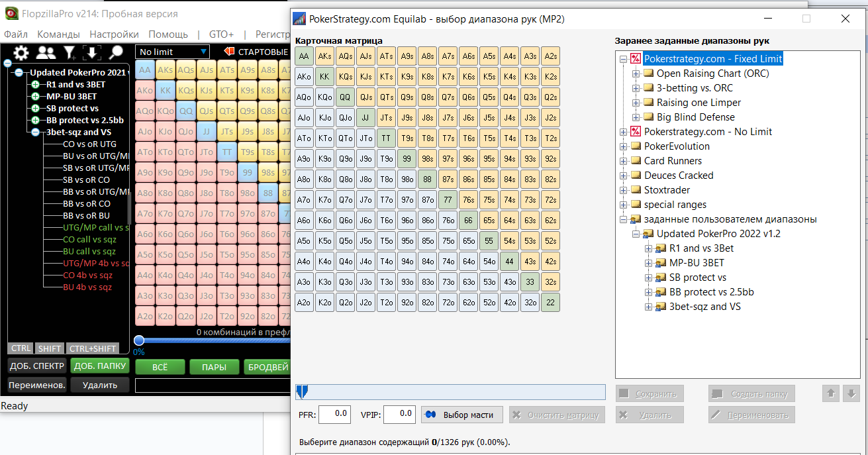Open the Команды menu
868x455 pixels.
click(x=58, y=34)
